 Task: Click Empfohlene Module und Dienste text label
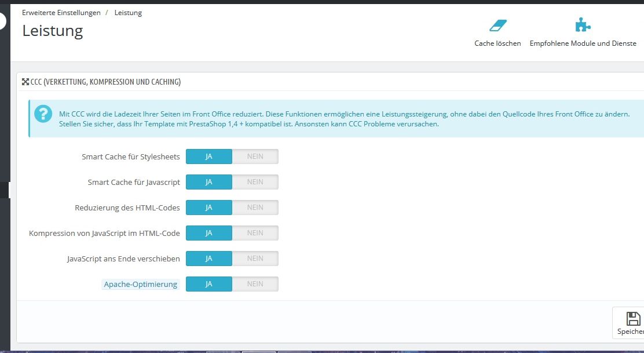[583, 43]
